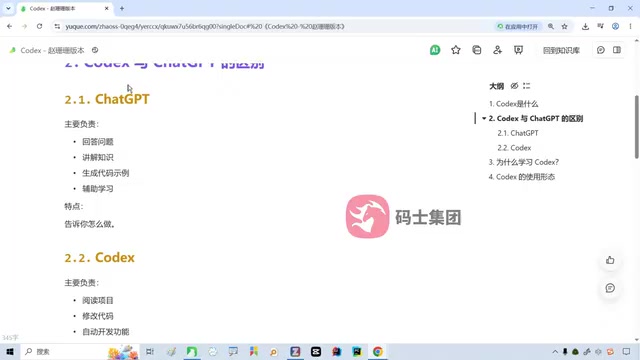Viewport: 640px width, 360px height.
Task: Open a new browser tab with the plus button
Action: pyautogui.click(x=122, y=8)
